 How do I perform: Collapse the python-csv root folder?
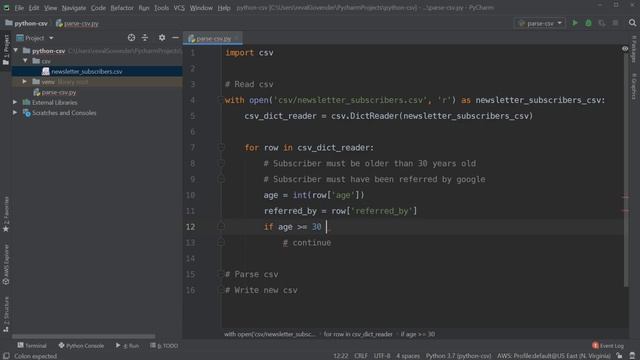pyautogui.click(x=16, y=51)
